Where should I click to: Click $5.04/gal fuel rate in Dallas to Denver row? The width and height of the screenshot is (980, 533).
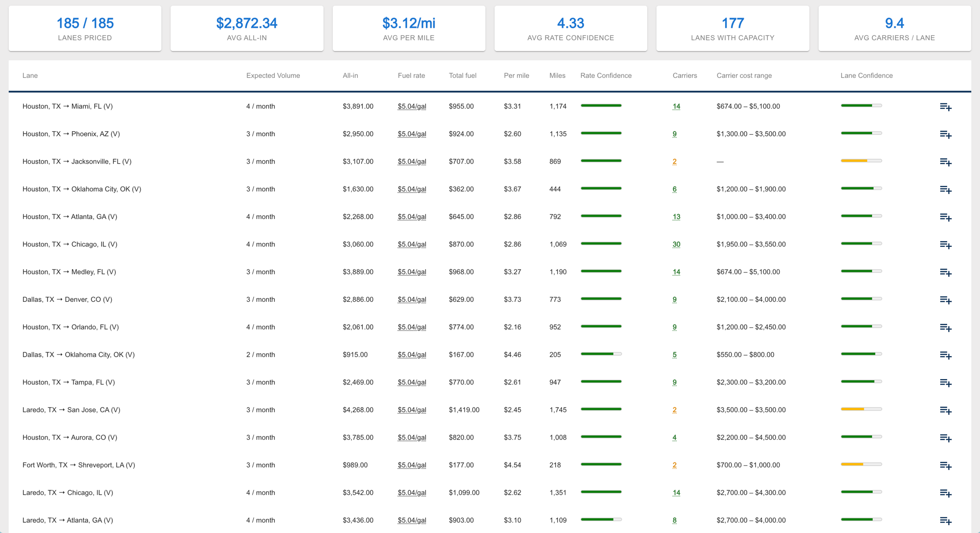pos(412,299)
